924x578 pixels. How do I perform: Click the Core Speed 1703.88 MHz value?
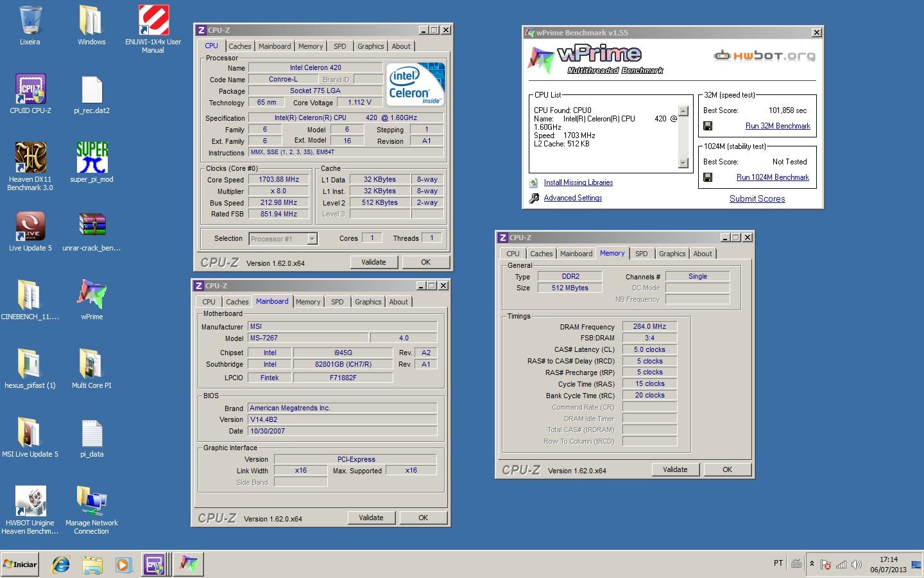coord(278,180)
